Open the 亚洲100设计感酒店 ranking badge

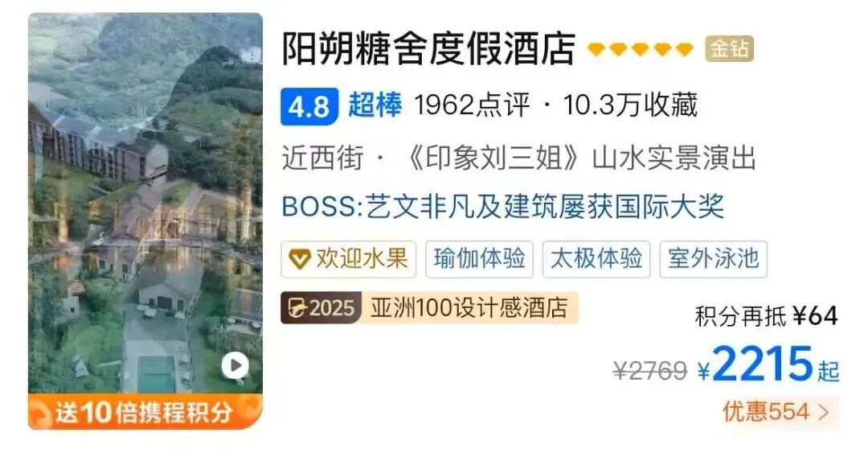[469, 307]
